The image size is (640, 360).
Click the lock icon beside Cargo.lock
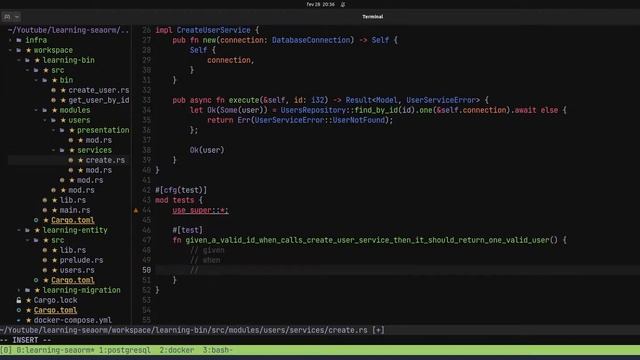(19, 300)
